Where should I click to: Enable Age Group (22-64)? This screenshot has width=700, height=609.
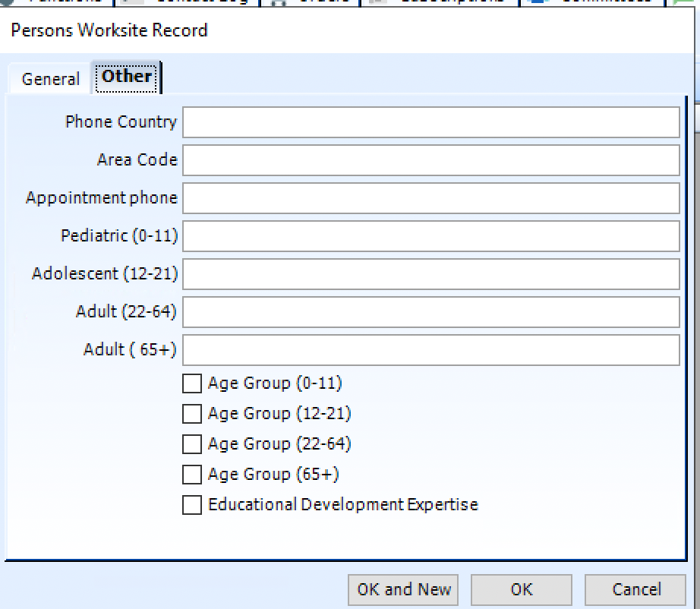(x=191, y=444)
